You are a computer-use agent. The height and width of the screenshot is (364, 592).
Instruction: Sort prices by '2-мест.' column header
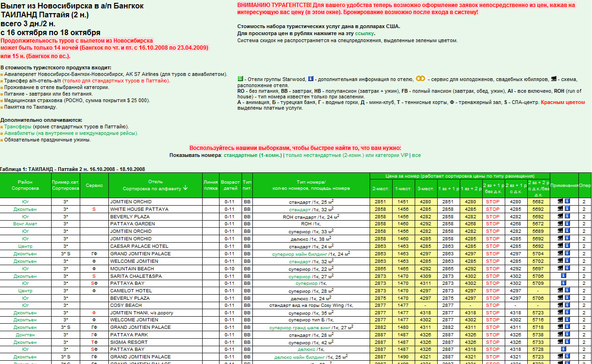380,188
